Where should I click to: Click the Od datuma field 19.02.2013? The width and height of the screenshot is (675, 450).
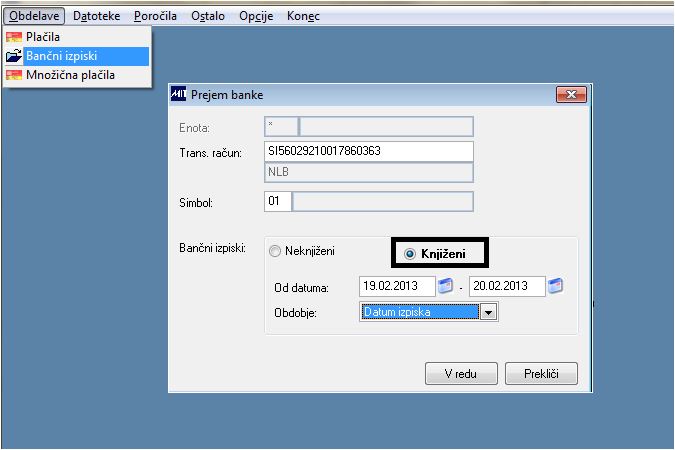click(397, 286)
